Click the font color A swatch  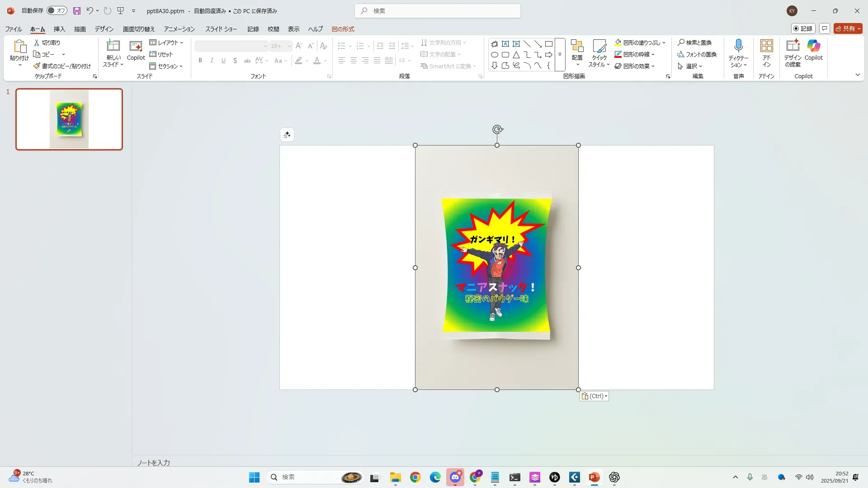point(317,61)
